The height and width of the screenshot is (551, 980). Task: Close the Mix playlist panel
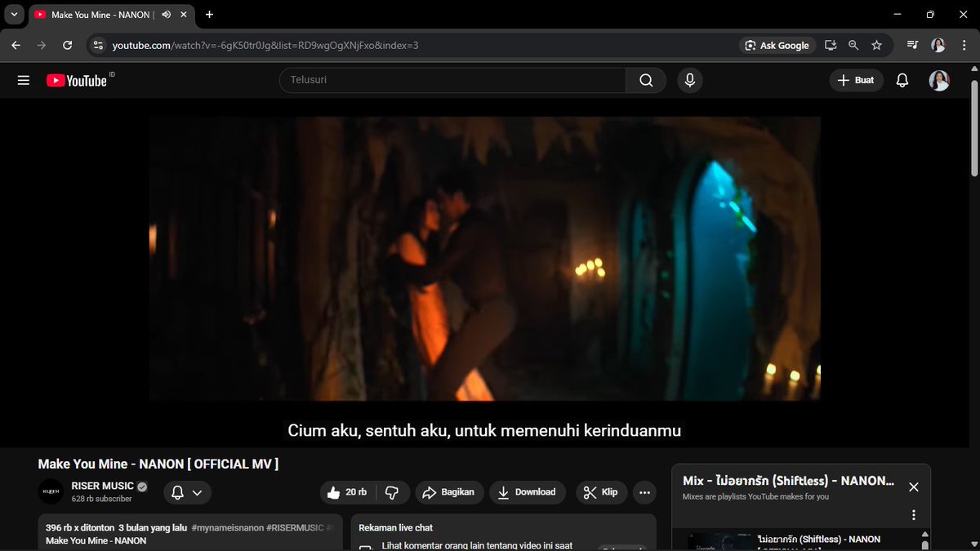pos(914,487)
